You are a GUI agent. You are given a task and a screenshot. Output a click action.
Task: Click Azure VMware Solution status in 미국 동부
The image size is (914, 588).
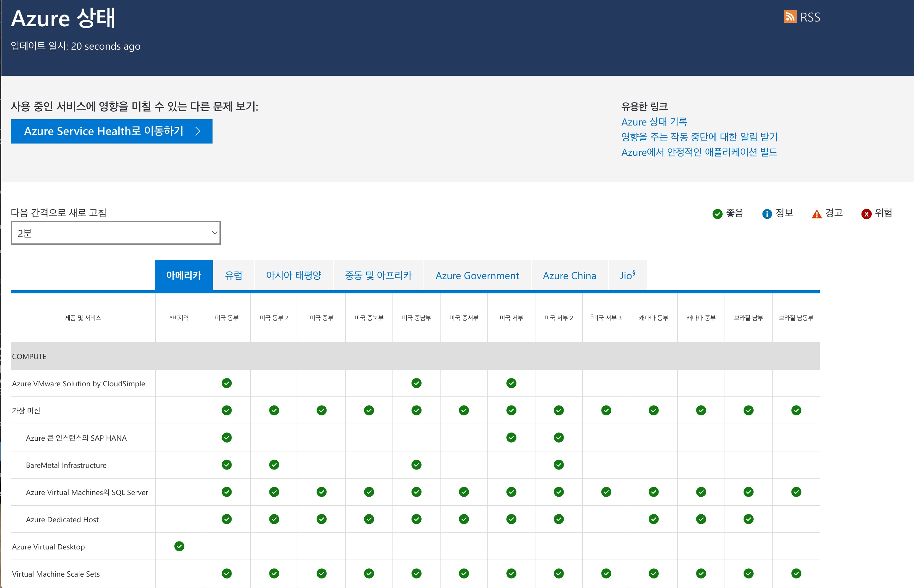tap(226, 383)
